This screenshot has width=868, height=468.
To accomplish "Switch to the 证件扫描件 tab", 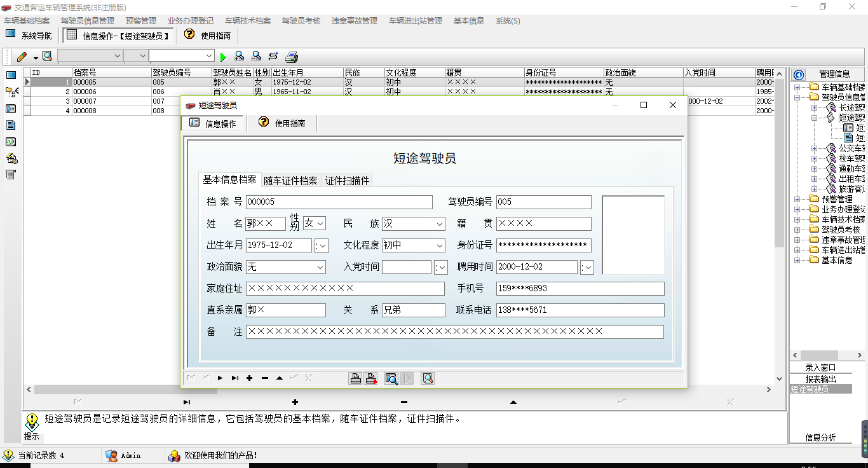I will tap(347, 181).
